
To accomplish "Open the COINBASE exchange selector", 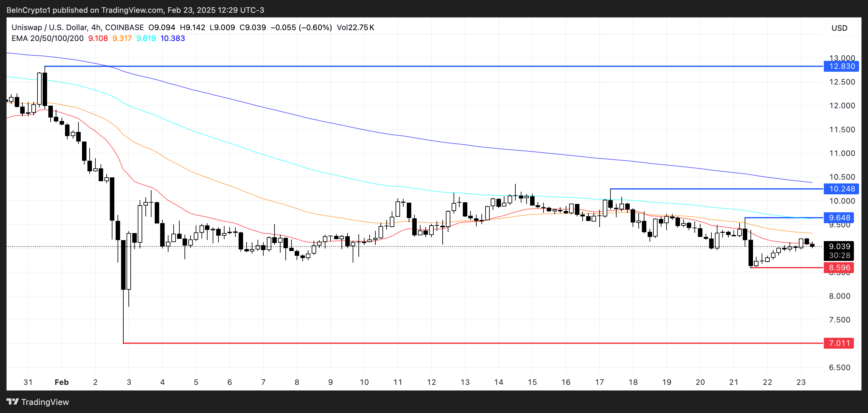I will (x=123, y=28).
